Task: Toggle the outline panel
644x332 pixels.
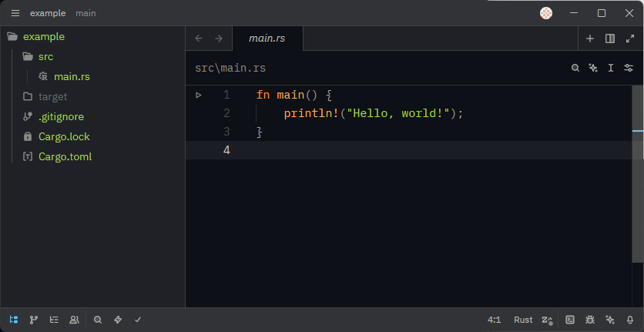Action: point(54,320)
